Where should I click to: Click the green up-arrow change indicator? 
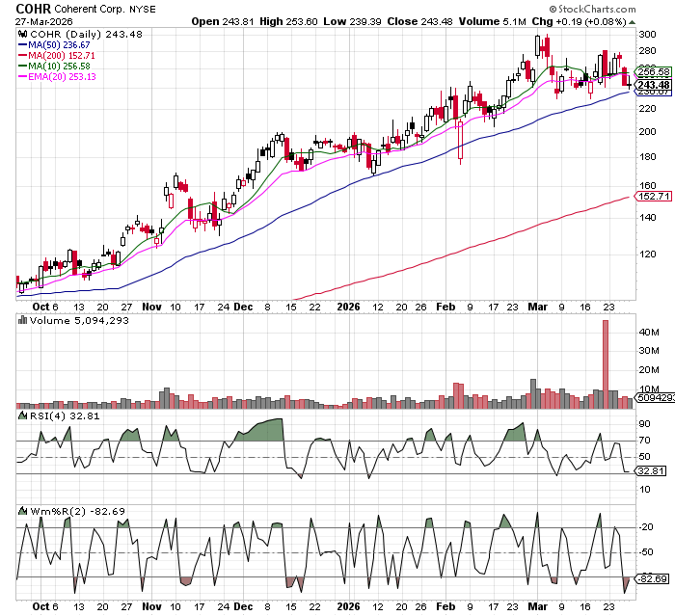tap(632, 22)
